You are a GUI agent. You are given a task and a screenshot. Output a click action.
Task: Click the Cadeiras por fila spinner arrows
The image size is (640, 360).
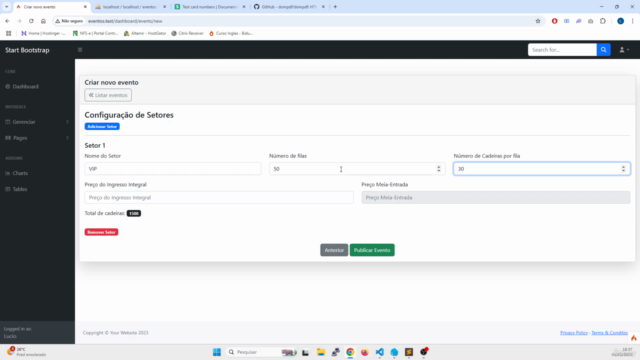coord(623,169)
